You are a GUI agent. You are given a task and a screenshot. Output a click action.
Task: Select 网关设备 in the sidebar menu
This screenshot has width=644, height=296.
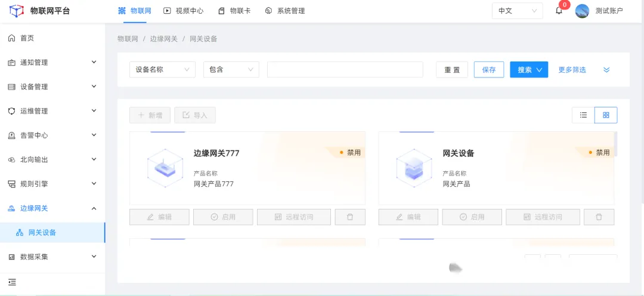[52, 233]
